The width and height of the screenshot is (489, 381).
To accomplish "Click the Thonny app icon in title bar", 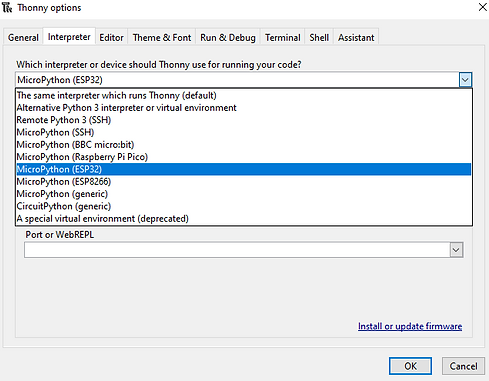I will (x=7, y=7).
